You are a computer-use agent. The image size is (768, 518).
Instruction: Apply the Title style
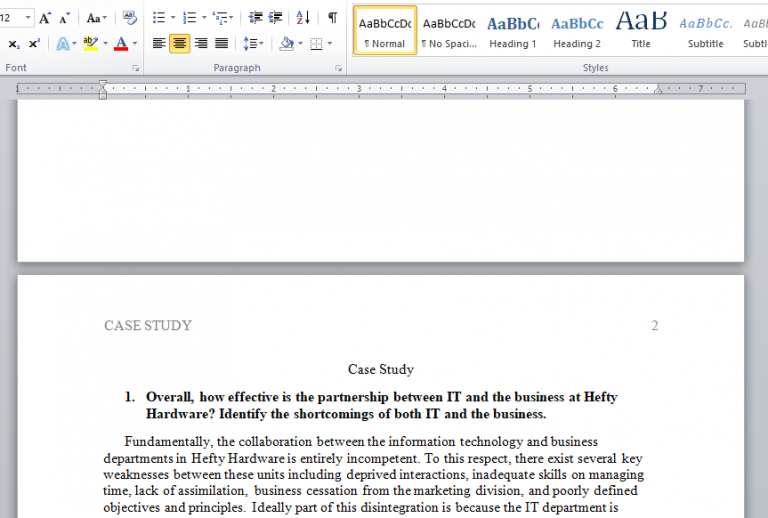point(640,30)
